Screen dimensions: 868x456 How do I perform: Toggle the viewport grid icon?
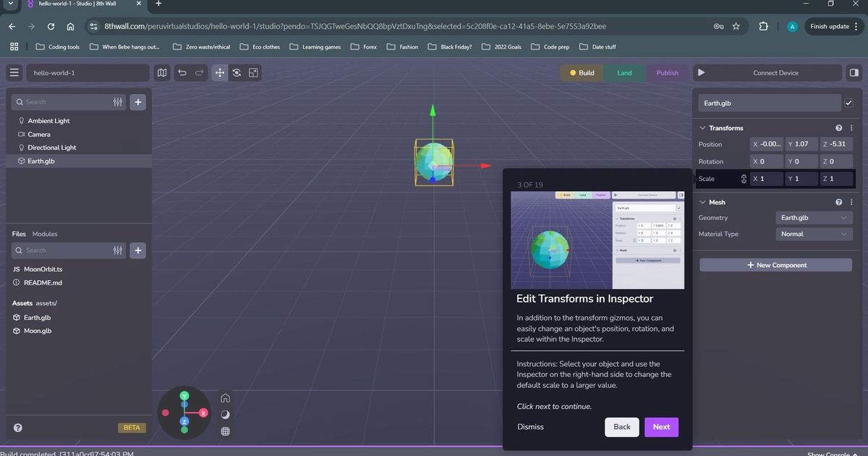225,431
